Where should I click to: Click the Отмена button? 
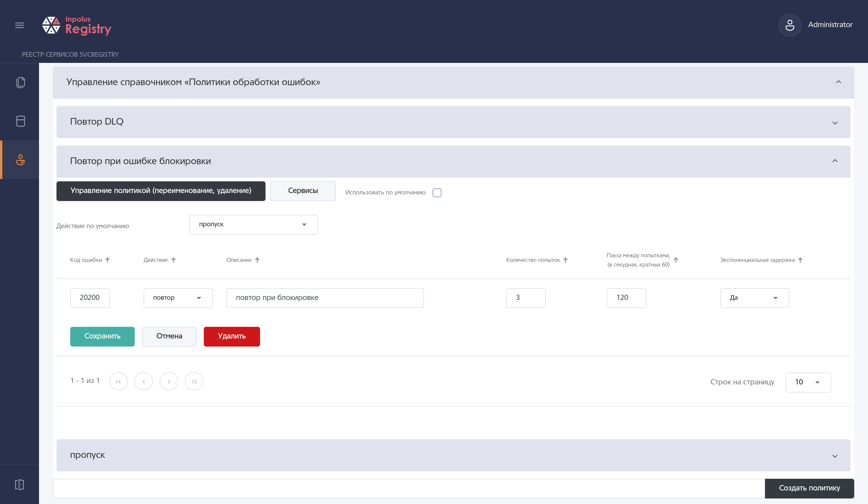click(169, 336)
